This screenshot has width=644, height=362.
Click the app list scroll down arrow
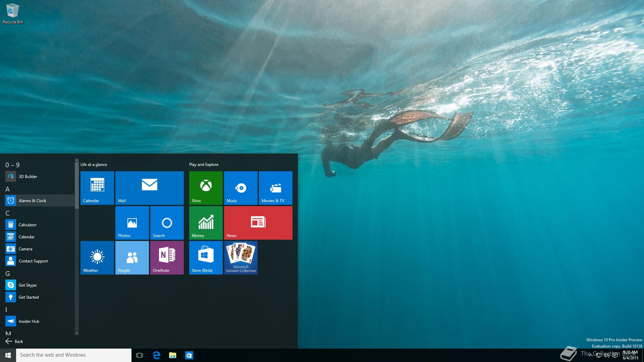76,333
